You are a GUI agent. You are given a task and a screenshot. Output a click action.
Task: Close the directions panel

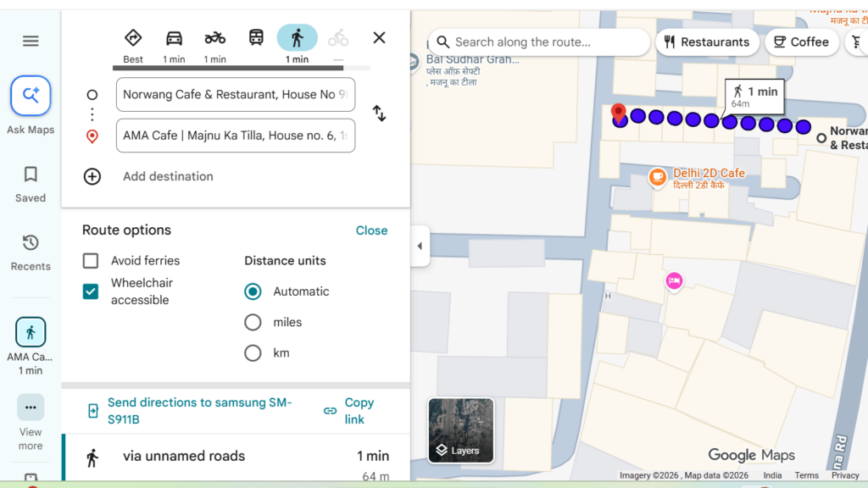[379, 37]
